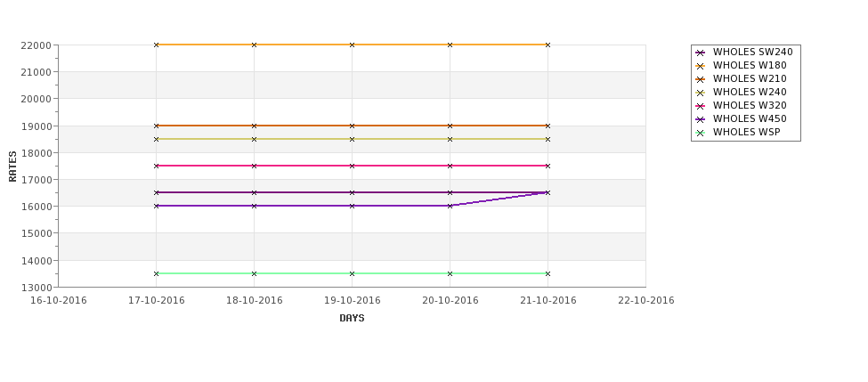Select the WHOLES WSP legend label
Image resolution: width=868 pixels, height=382 pixels.
point(746,132)
